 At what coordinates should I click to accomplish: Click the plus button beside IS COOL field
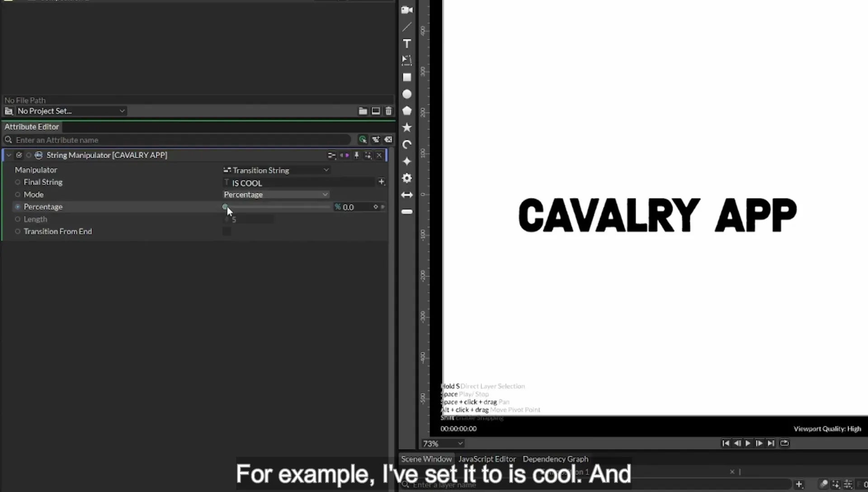382,182
